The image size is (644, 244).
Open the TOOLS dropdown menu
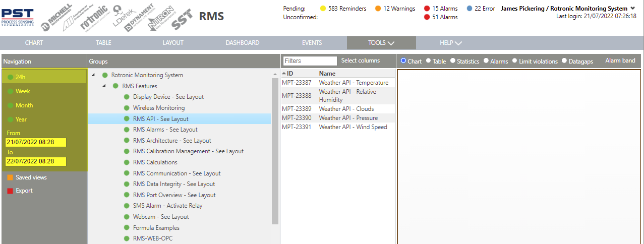381,43
